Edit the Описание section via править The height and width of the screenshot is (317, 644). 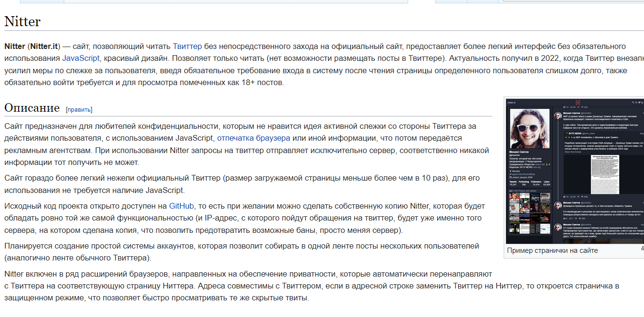pos(79,109)
